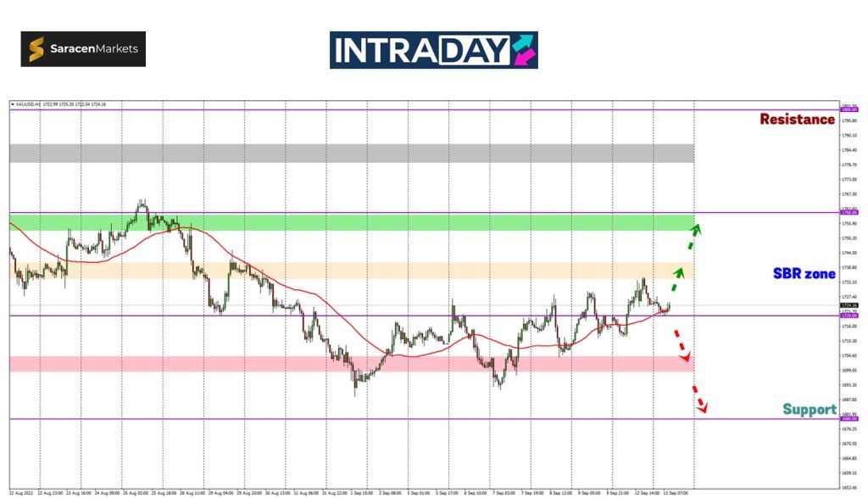Image resolution: width=868 pixels, height=498 pixels.
Task: Click the 1800.00 purple price tag
Action: tap(849, 109)
